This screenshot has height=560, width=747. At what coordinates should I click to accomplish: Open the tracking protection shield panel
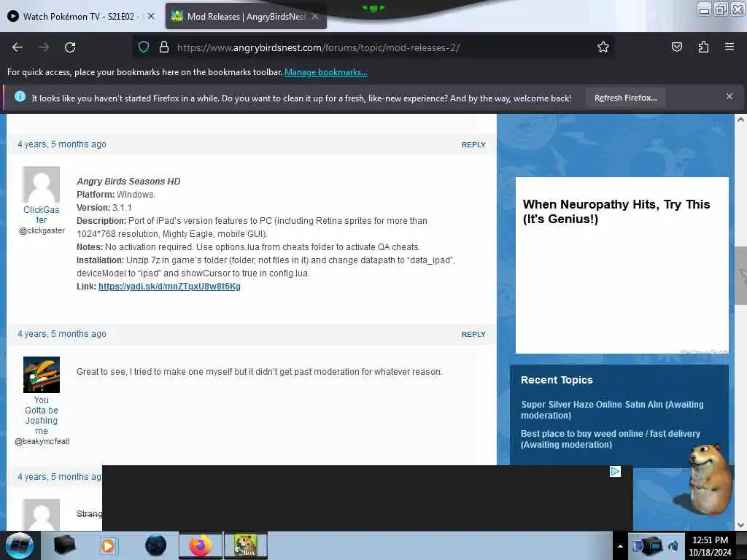click(144, 47)
